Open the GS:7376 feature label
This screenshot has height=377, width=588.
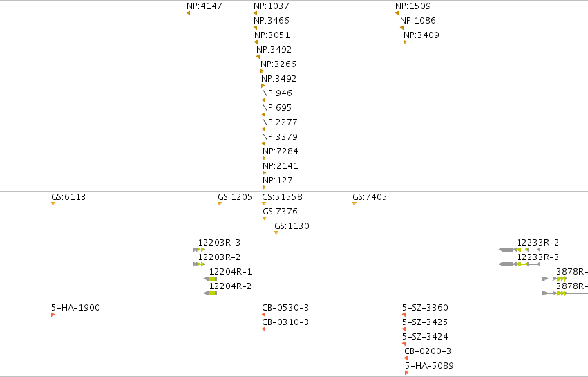click(280, 212)
